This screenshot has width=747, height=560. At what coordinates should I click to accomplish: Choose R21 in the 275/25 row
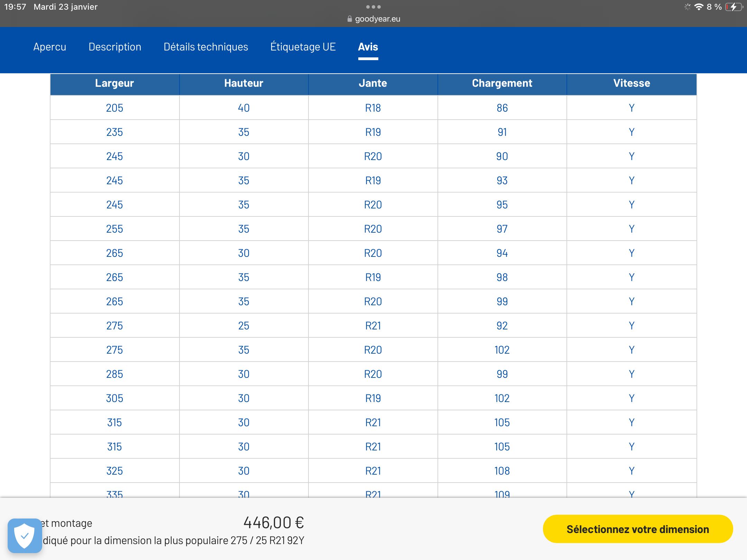point(373,326)
